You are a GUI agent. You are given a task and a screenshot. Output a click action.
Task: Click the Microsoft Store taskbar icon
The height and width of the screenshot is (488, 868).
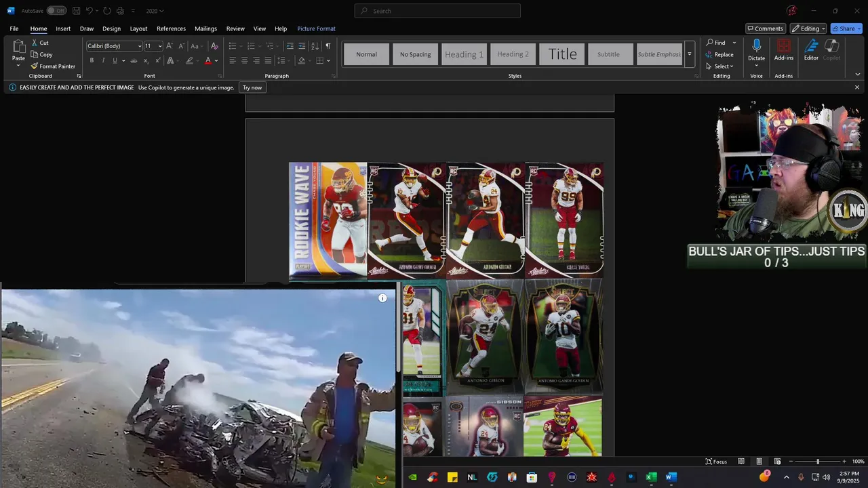[532, 477]
